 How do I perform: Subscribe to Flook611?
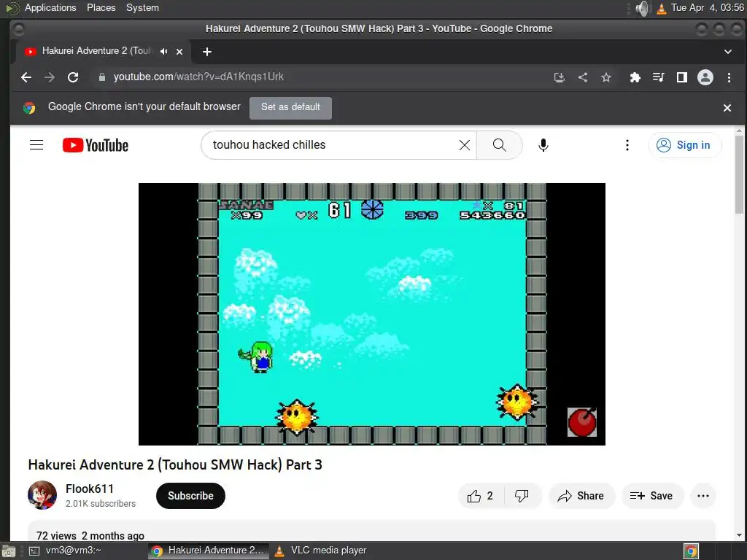click(x=190, y=496)
